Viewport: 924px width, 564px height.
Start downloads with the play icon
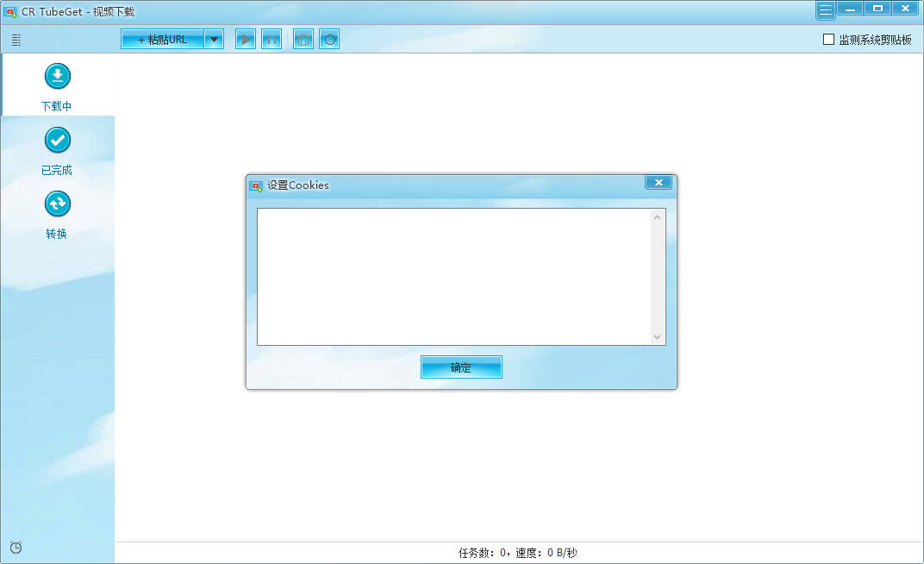coord(246,40)
